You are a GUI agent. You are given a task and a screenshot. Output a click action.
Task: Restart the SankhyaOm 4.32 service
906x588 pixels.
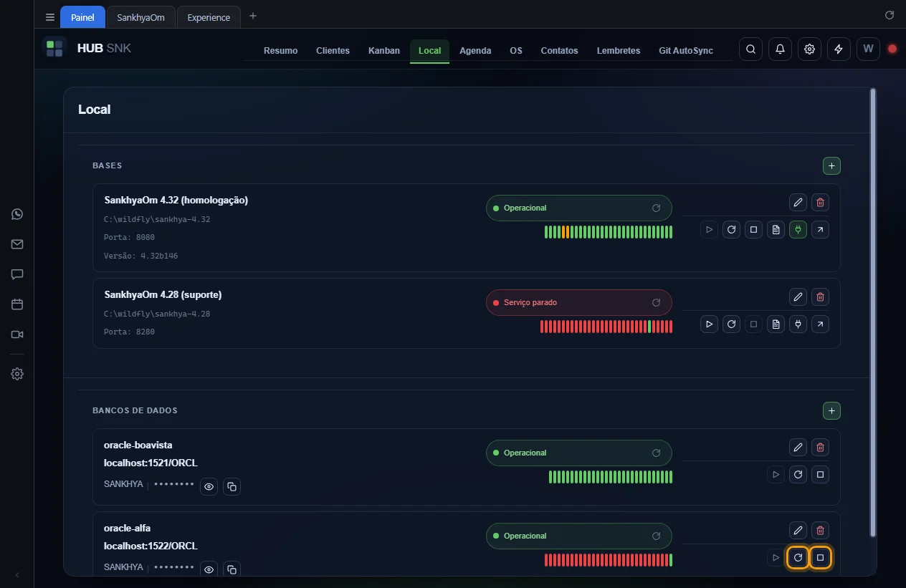click(x=731, y=230)
